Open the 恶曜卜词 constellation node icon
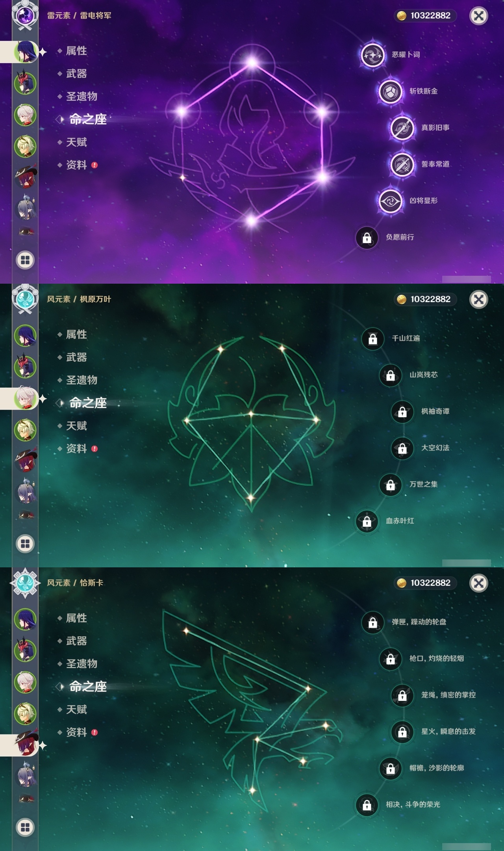The width and height of the screenshot is (504, 851). pos(372,55)
